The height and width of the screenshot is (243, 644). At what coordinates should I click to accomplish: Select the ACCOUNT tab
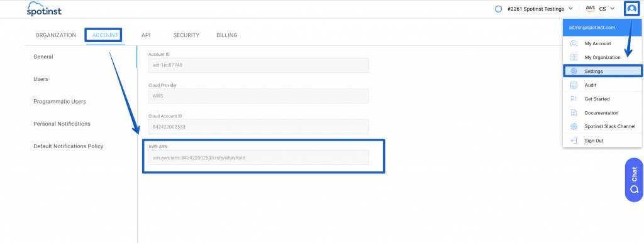click(x=105, y=35)
